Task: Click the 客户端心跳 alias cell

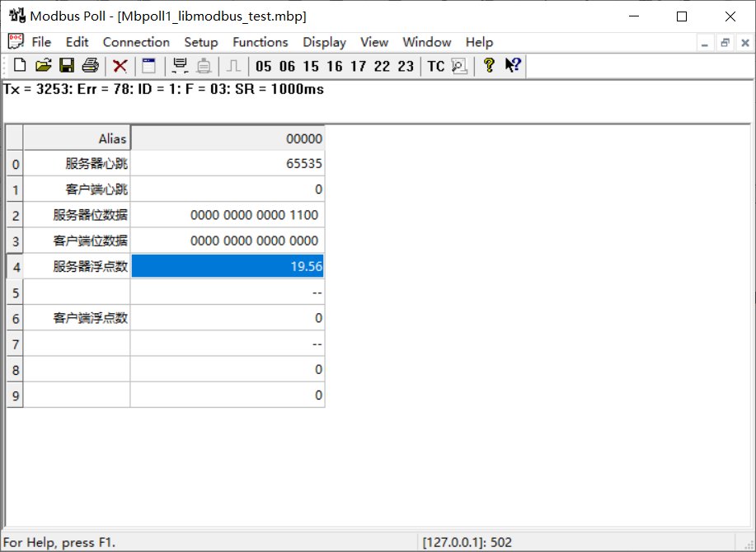Action: click(77, 189)
